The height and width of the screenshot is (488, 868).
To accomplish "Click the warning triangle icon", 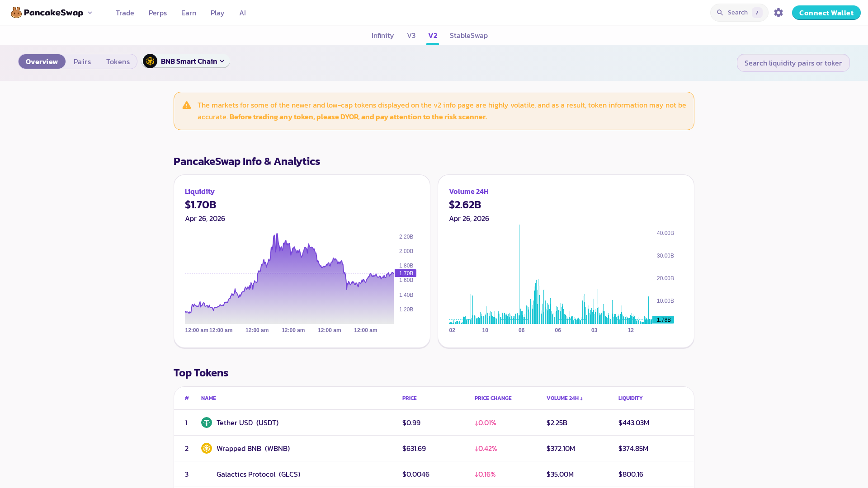I will [x=187, y=105].
